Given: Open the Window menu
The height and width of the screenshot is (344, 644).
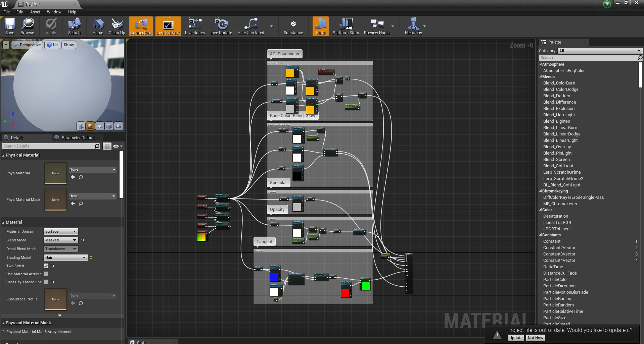Looking at the screenshot, I should (x=54, y=12).
